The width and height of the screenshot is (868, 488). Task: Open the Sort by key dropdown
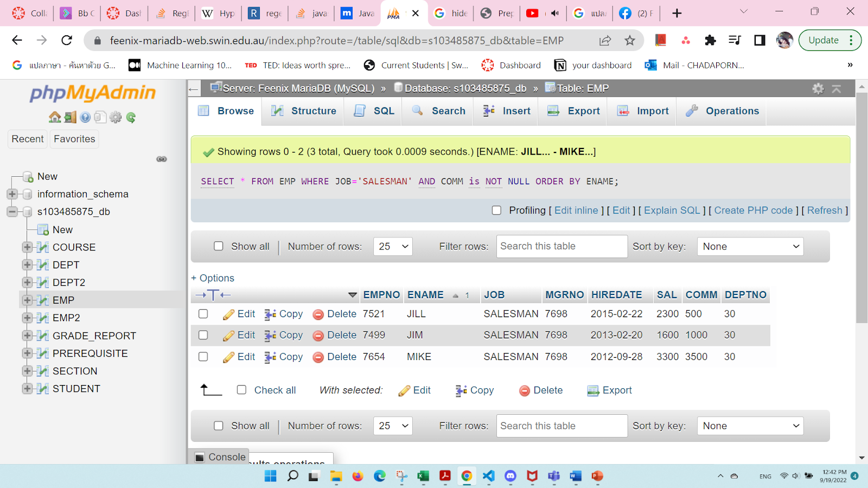tap(750, 246)
